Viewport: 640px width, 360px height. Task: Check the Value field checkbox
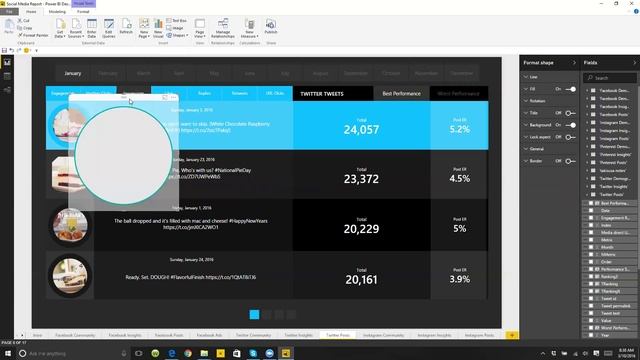coord(591,320)
